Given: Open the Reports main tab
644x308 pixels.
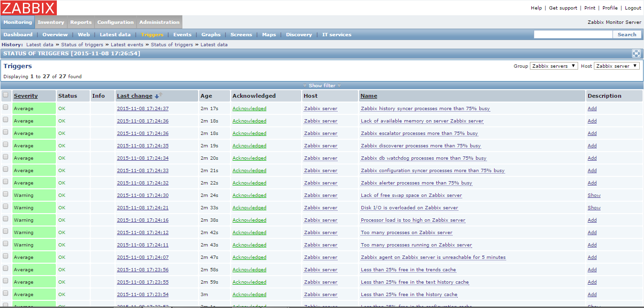Looking at the screenshot, I should (x=81, y=22).
